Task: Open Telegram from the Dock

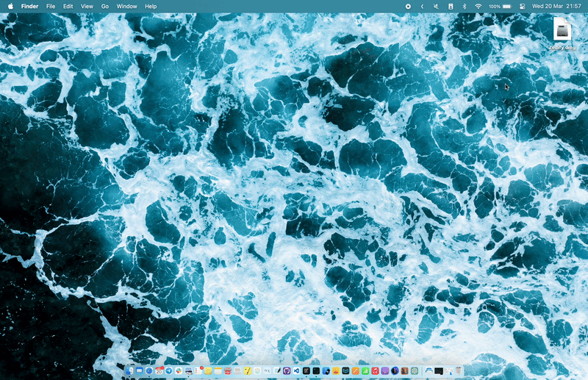Action: (x=169, y=371)
